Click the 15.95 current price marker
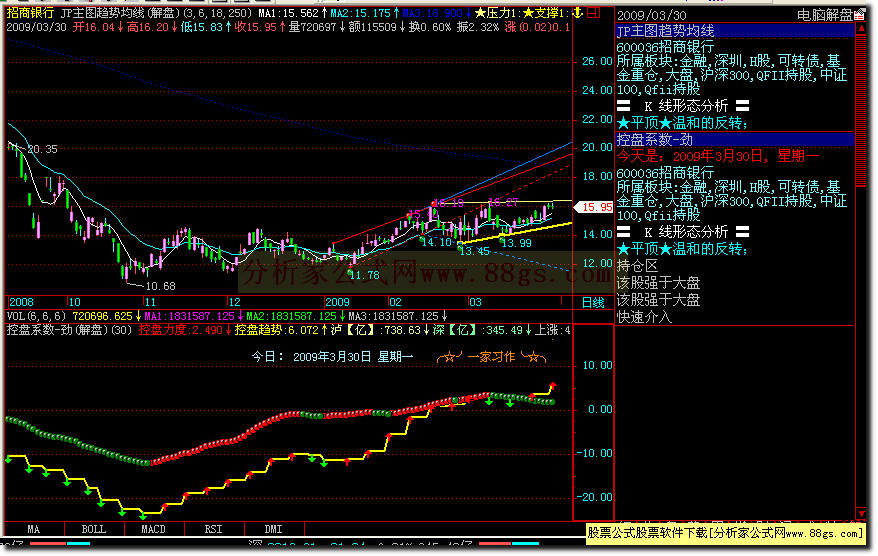The width and height of the screenshot is (878, 556). point(595,207)
